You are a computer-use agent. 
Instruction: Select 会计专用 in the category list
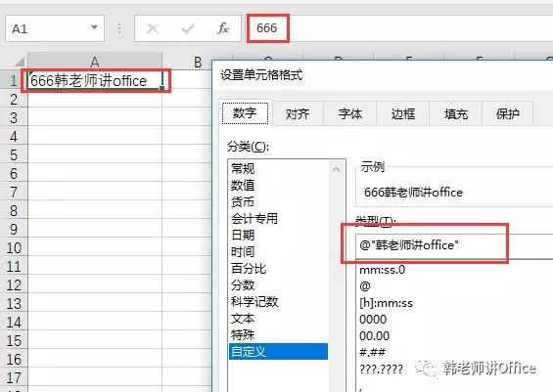point(279,218)
